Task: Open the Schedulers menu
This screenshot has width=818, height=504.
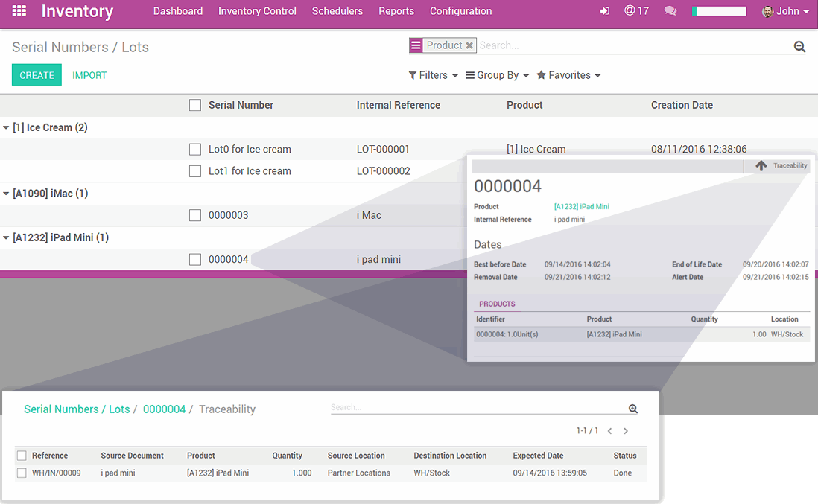Action: pos(337,11)
